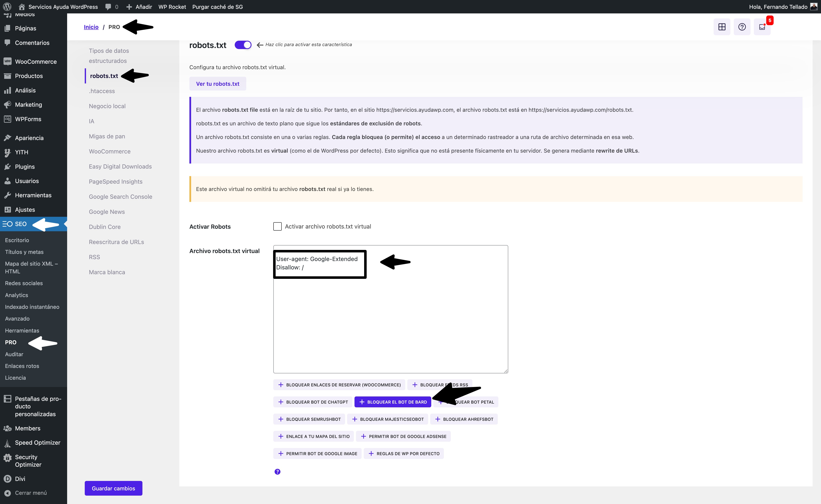Open Títulos y metas SEO submenu
The width and height of the screenshot is (821, 504).
coord(24,252)
